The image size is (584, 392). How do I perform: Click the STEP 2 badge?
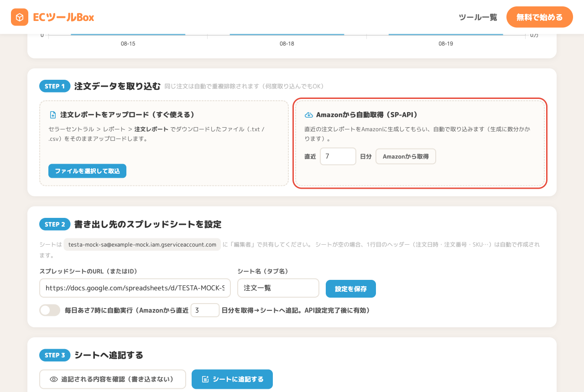(x=55, y=224)
